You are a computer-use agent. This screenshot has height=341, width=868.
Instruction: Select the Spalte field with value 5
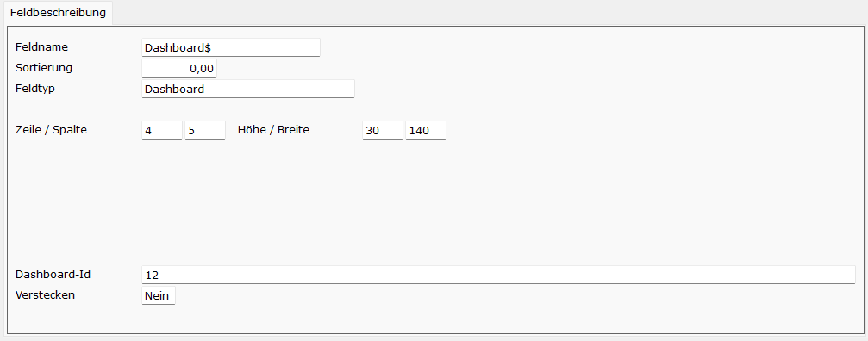tap(205, 130)
